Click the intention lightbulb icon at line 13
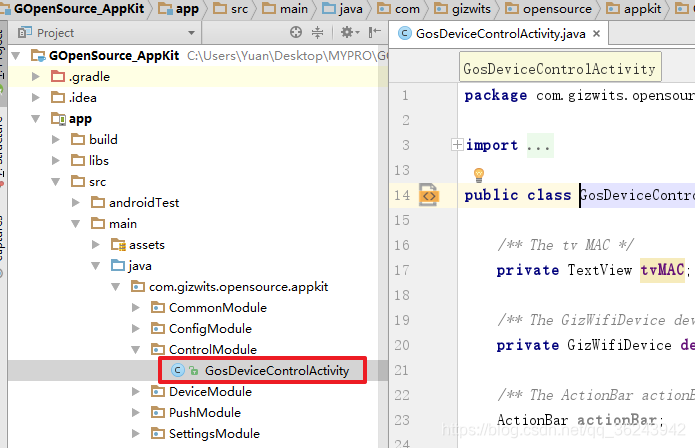695x448 pixels. point(479,175)
